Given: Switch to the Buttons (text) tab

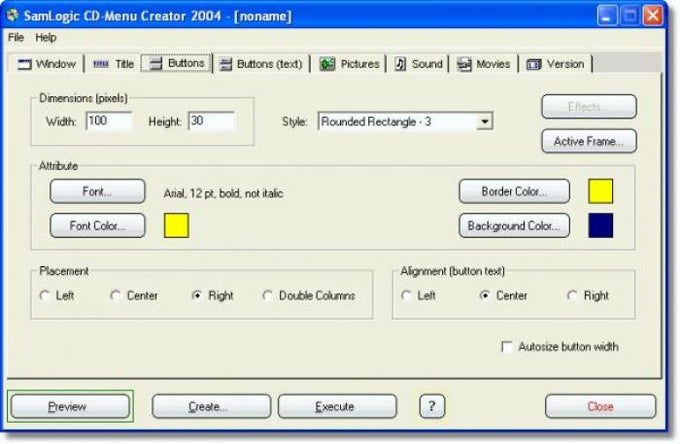Looking at the screenshot, I should (262, 64).
